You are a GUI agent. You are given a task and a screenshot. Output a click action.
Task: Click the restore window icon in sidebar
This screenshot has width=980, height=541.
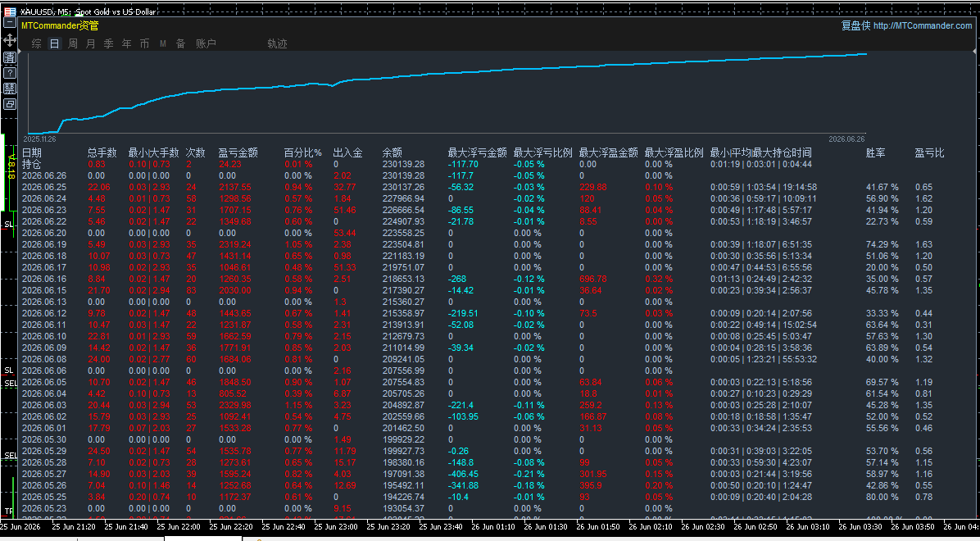click(9, 104)
